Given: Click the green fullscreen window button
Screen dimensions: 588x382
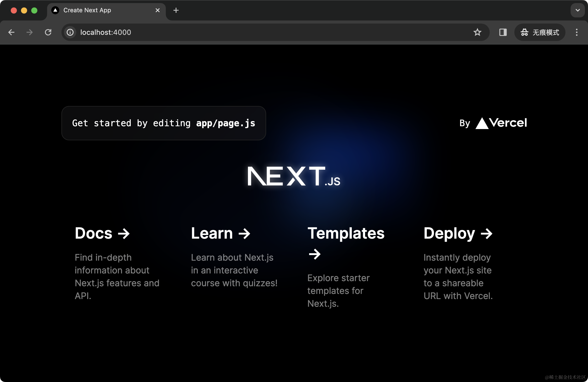Looking at the screenshot, I should coord(34,10).
